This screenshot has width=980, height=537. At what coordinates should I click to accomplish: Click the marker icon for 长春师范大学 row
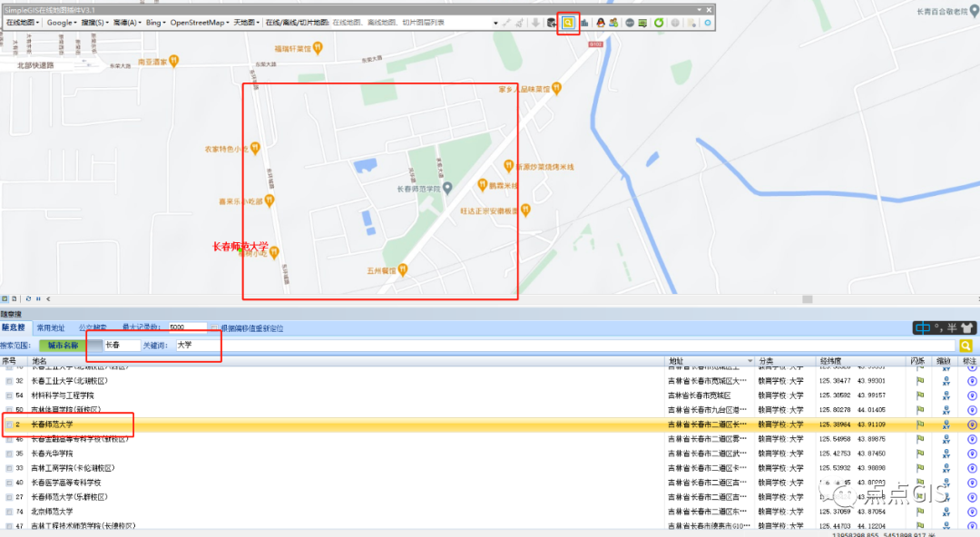[x=972, y=425]
